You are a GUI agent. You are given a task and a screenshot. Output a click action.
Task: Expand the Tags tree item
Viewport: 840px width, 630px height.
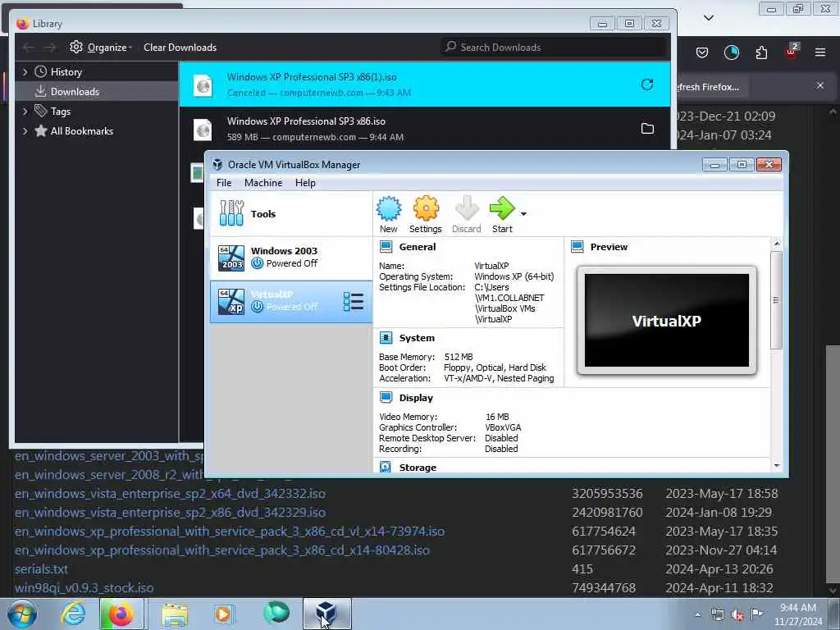[25, 112]
